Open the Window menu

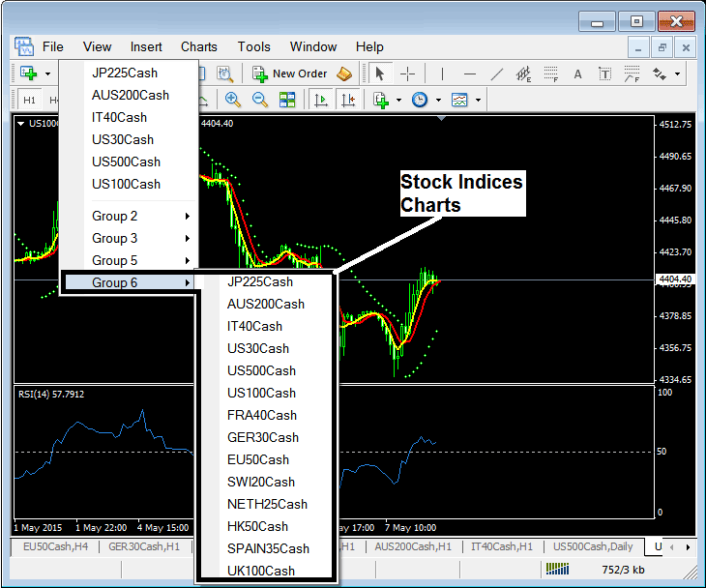[x=313, y=46]
